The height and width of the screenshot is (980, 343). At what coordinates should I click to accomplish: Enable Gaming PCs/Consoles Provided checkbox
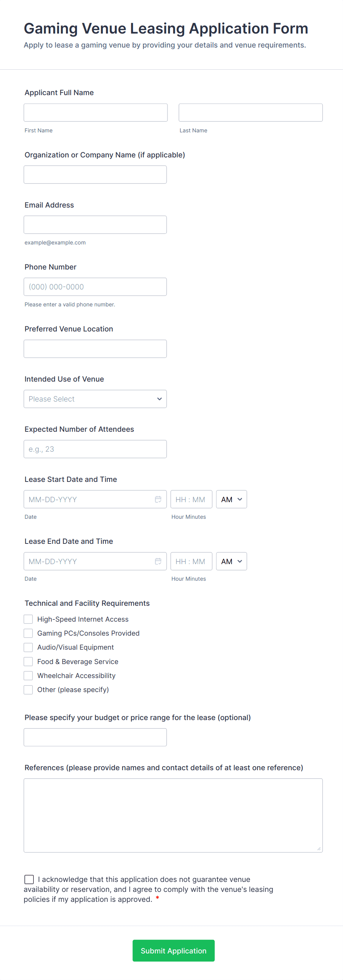28,633
